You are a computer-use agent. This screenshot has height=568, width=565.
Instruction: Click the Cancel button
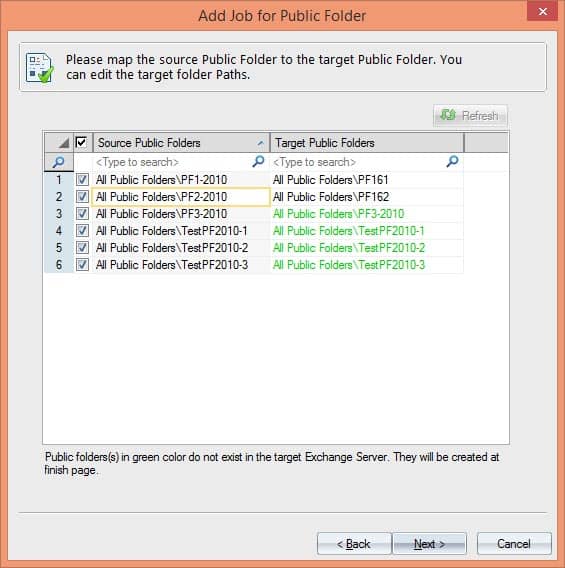(514, 543)
